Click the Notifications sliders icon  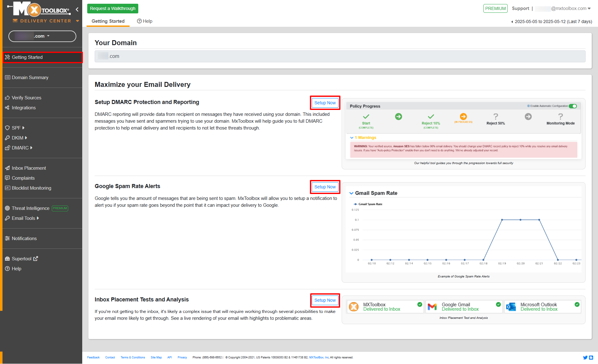pos(7,239)
